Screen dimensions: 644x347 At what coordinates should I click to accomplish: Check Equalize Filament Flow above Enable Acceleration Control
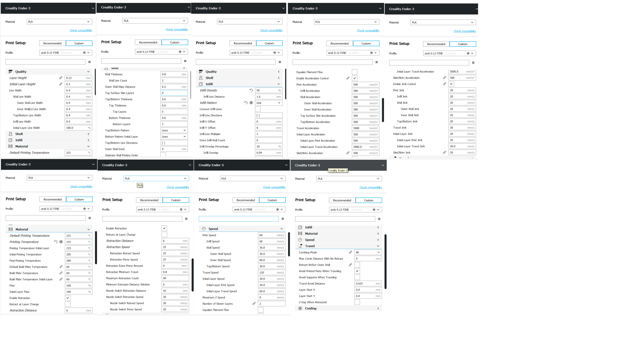[x=354, y=72]
